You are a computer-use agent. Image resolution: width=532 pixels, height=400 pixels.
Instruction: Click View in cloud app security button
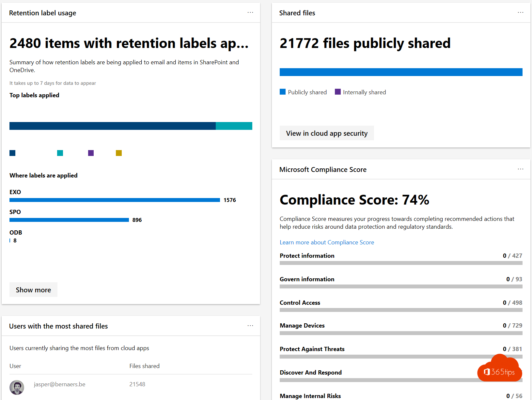tap(327, 133)
